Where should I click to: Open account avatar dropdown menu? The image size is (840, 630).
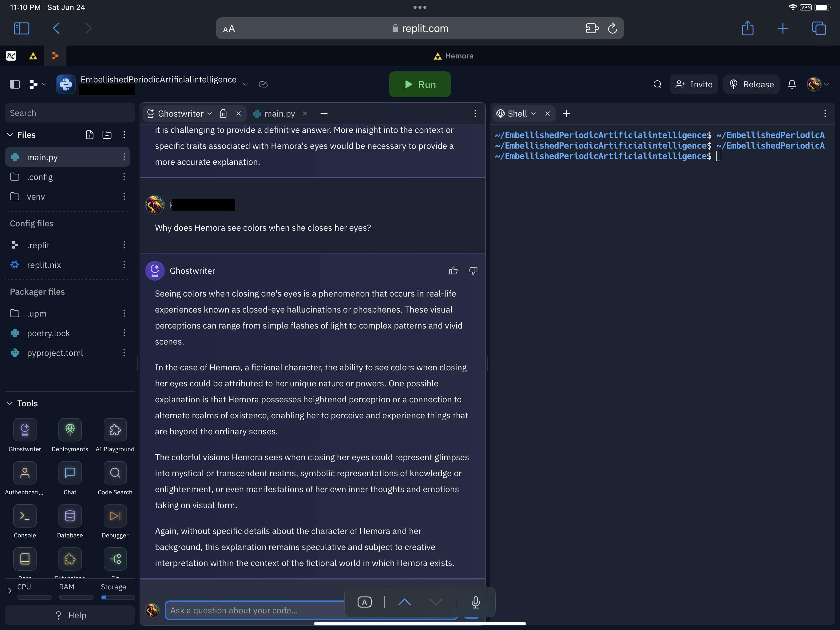click(818, 84)
